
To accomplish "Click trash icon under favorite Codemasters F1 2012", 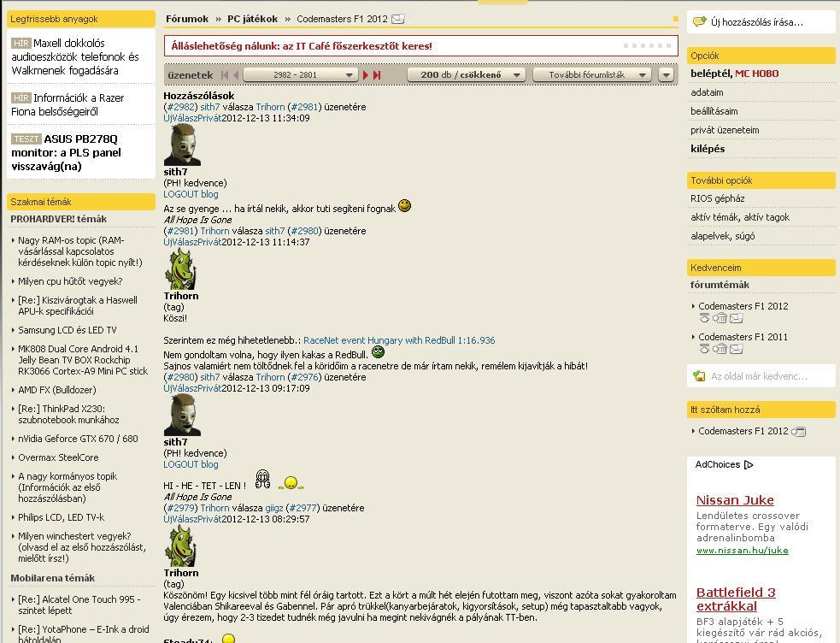I will point(720,318).
